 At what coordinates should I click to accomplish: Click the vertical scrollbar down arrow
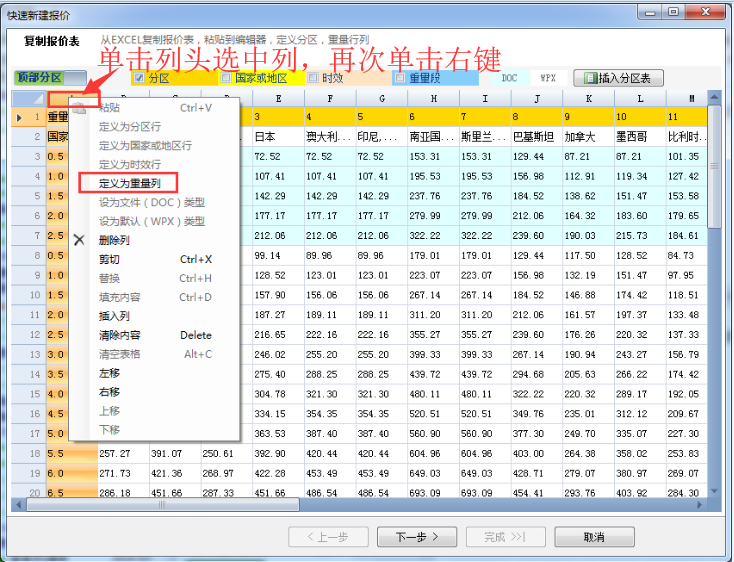pyautogui.click(x=714, y=489)
